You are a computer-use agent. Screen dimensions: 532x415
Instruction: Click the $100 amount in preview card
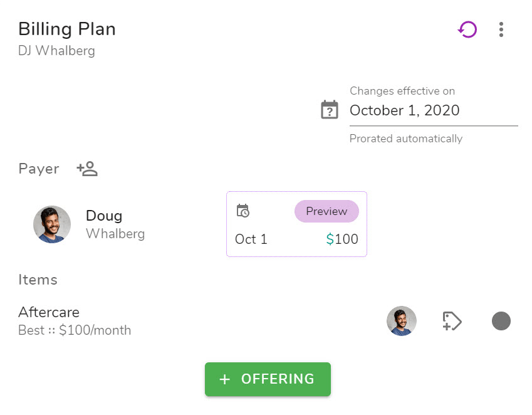pos(342,239)
